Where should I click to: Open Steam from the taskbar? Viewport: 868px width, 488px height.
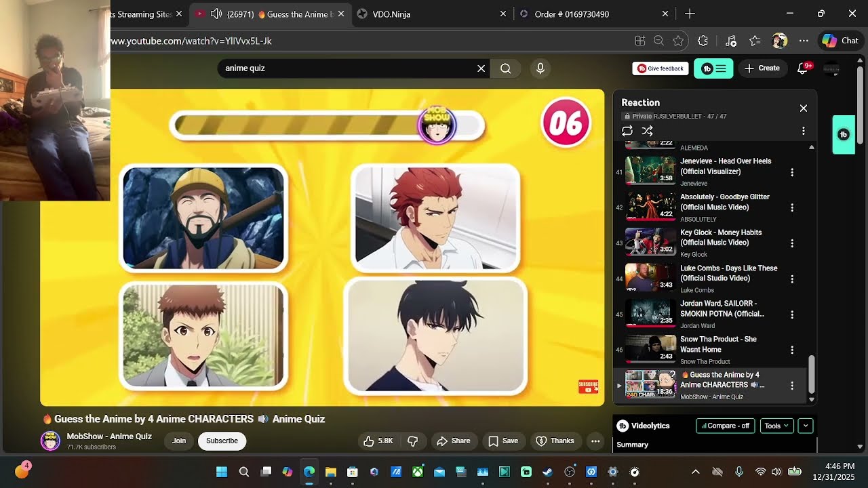(548, 472)
